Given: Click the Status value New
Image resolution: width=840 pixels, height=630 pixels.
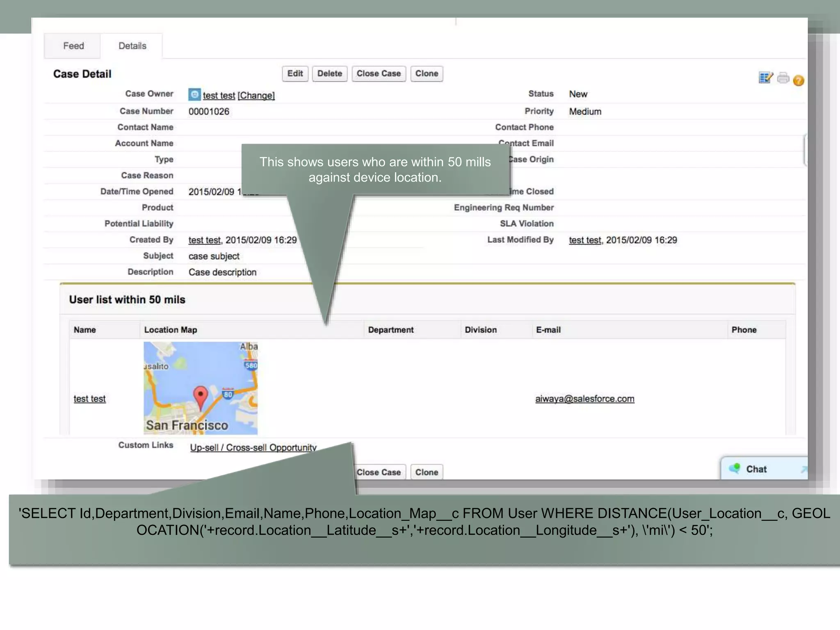Looking at the screenshot, I should coord(578,94).
